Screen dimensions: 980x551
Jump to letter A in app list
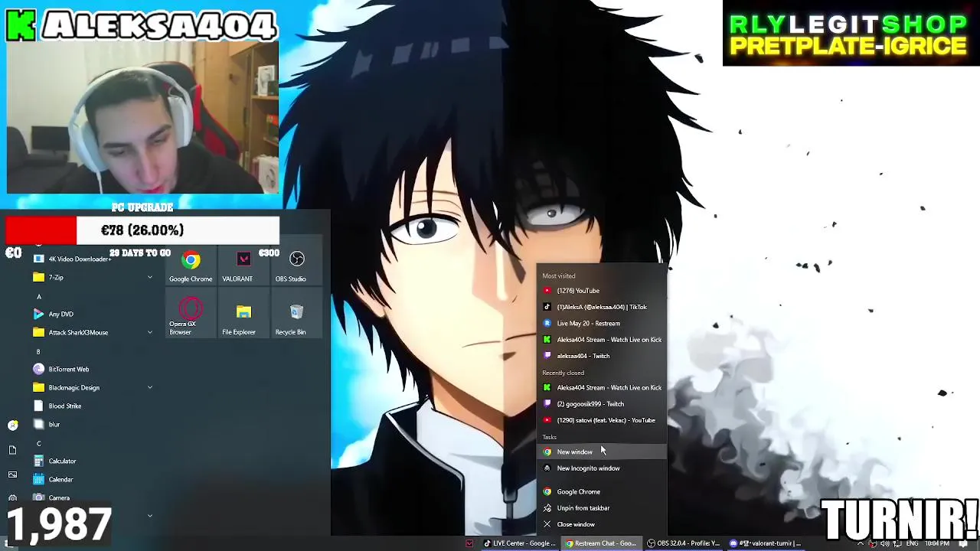point(39,296)
